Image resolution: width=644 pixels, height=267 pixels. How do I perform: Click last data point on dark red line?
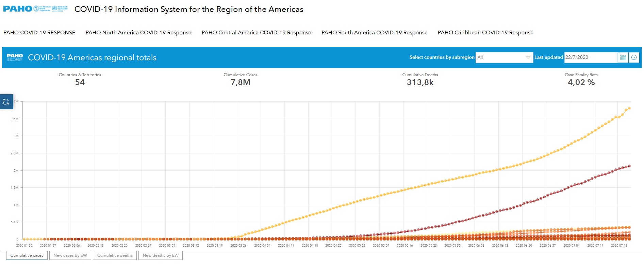pyautogui.click(x=629, y=166)
